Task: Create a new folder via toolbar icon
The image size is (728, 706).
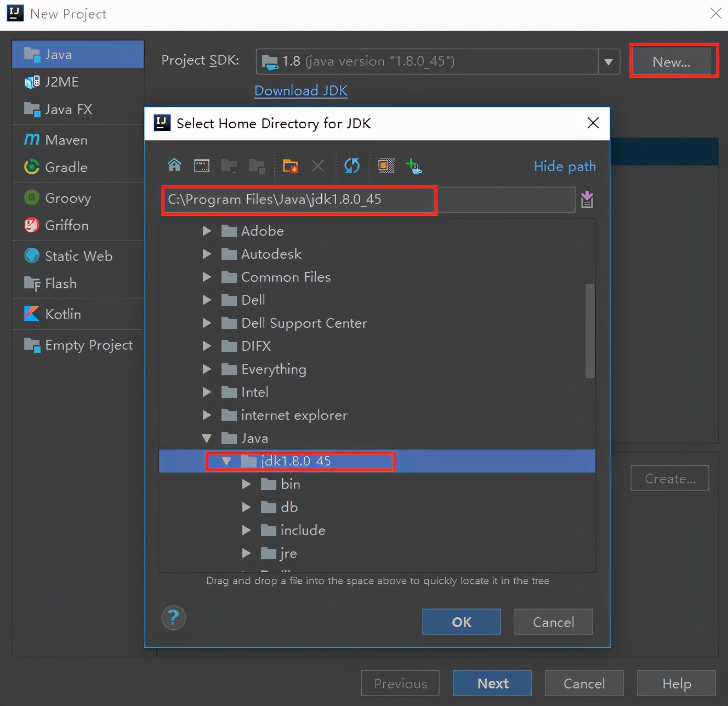Action: tap(291, 166)
